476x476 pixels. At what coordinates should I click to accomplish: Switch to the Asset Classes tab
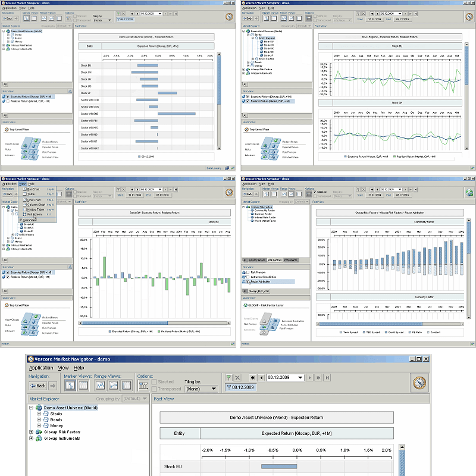click(257, 260)
